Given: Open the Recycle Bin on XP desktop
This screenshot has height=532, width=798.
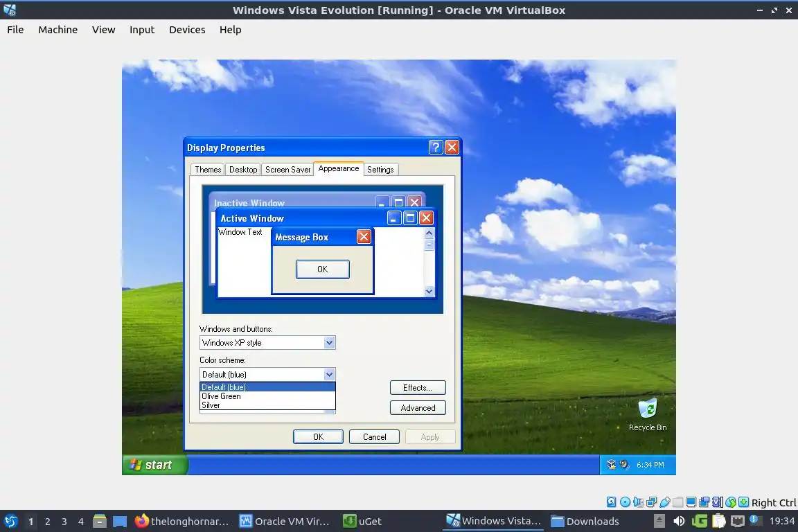Looking at the screenshot, I should click(648, 415).
